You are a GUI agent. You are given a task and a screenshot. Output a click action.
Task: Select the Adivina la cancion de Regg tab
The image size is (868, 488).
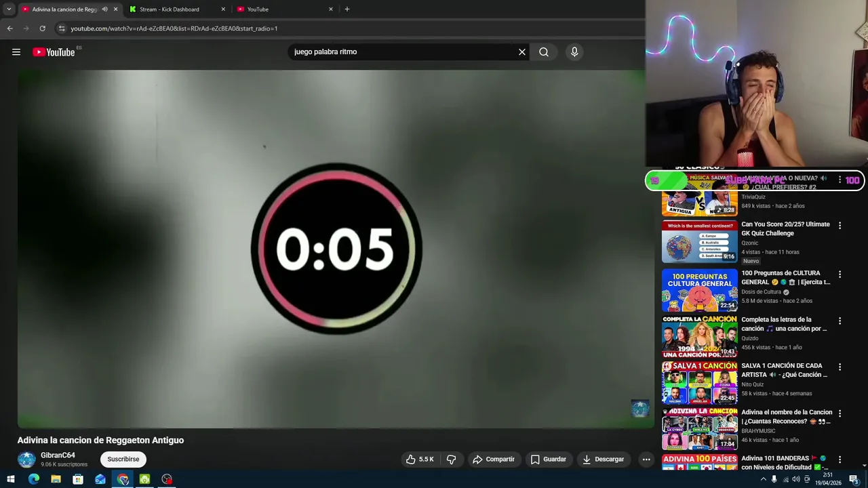pyautogui.click(x=64, y=9)
